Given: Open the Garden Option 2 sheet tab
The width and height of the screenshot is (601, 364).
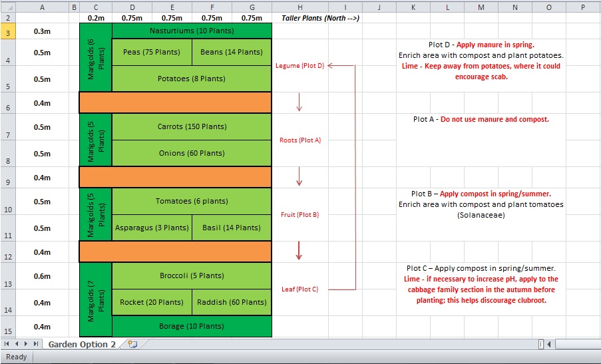Looking at the screenshot, I should (x=82, y=344).
